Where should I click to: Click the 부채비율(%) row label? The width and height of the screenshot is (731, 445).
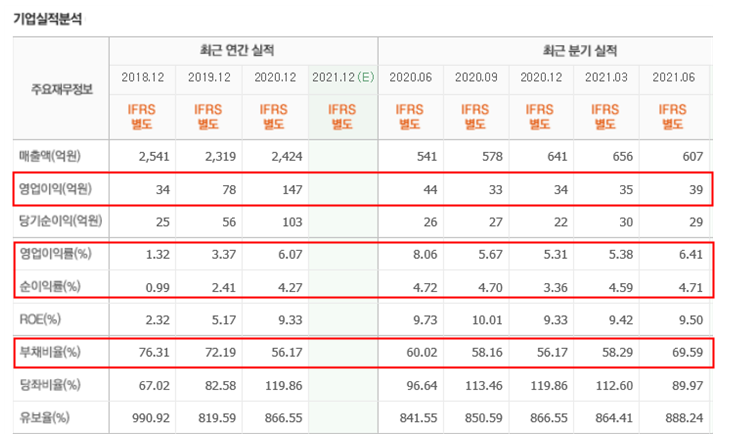50,352
